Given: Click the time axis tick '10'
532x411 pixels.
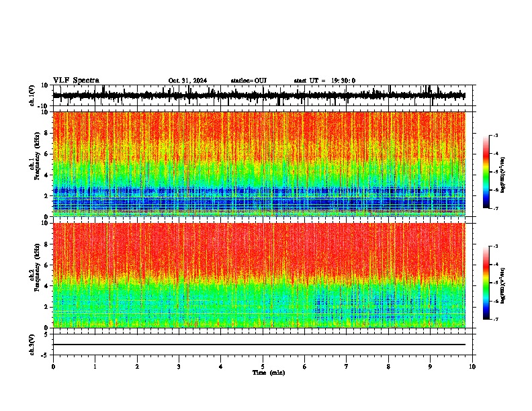Looking at the screenshot, I should click(x=472, y=367).
